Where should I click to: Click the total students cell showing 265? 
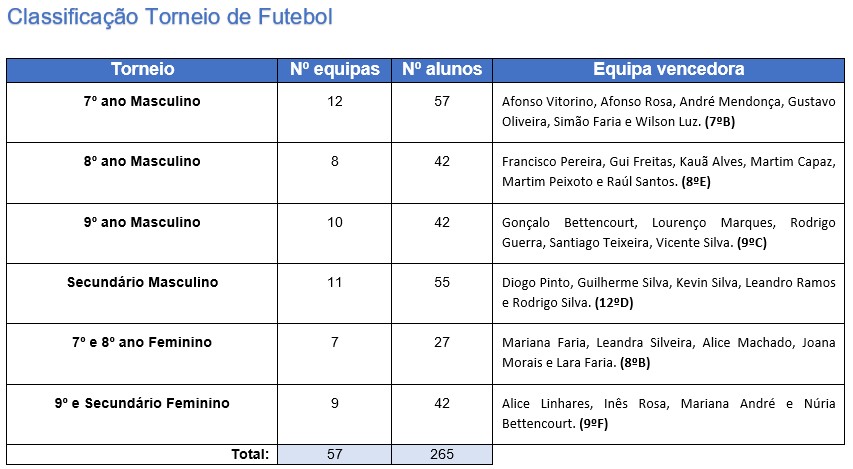pos(442,454)
